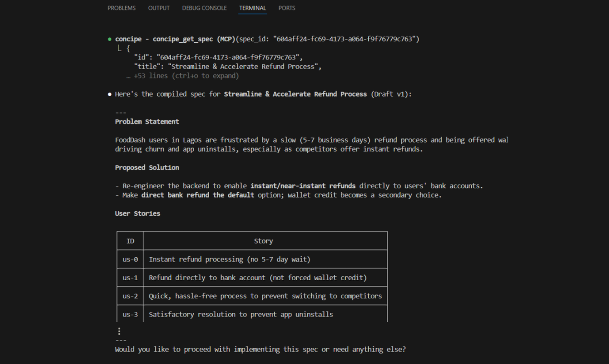The width and height of the screenshot is (609, 364).
Task: Click the 'us-1' table cell
Action: click(130, 277)
